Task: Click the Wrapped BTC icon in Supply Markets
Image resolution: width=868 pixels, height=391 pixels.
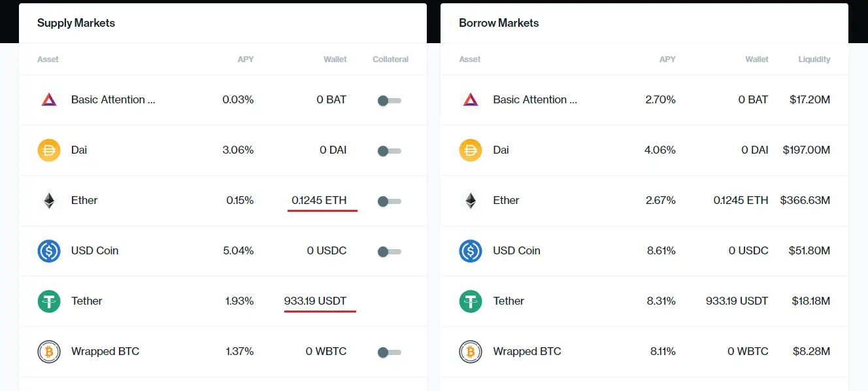Action: click(x=49, y=352)
